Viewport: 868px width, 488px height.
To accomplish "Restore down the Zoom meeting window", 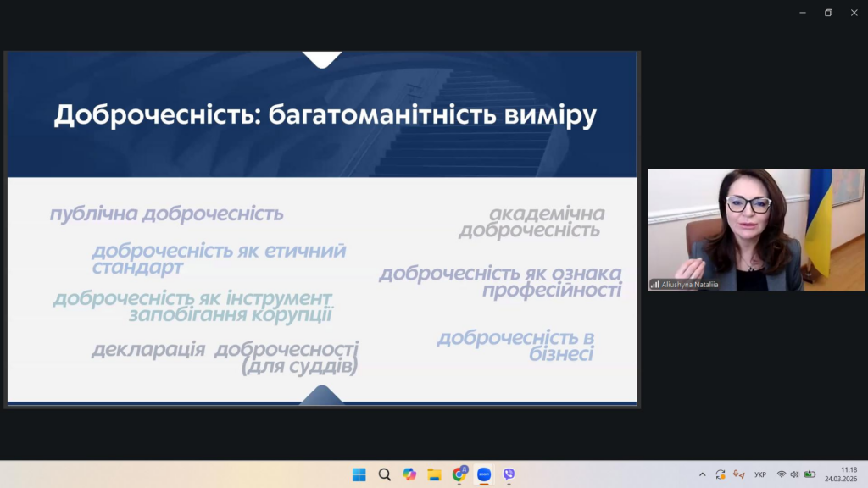I will click(828, 13).
